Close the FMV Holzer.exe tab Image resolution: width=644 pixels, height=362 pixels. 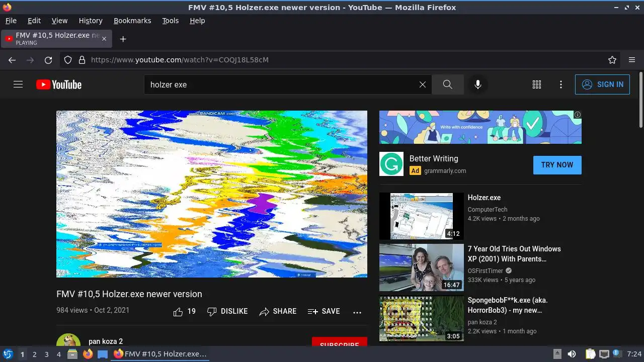pyautogui.click(x=104, y=39)
